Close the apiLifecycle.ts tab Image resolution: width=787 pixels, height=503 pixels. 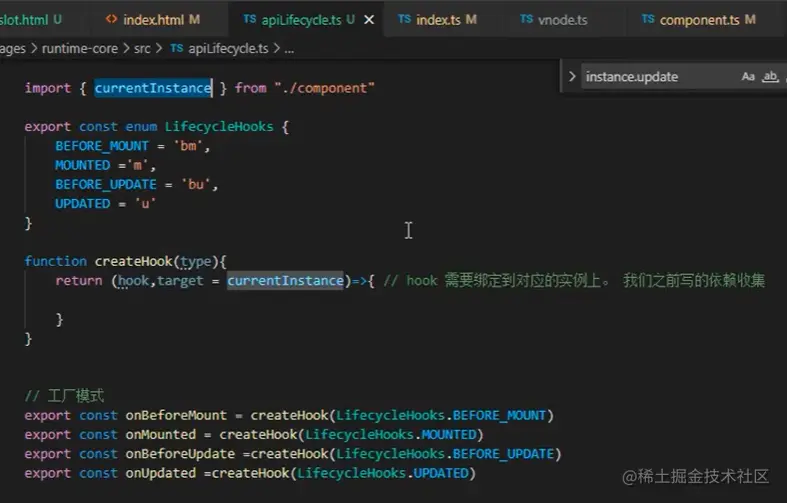[369, 20]
